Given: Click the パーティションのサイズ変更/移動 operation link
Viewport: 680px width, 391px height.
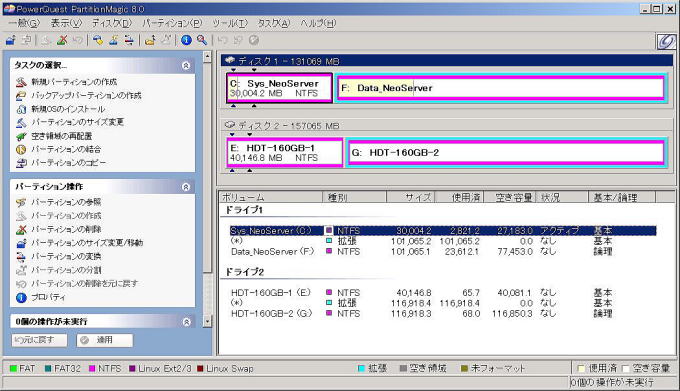Looking at the screenshot, I should [87, 243].
